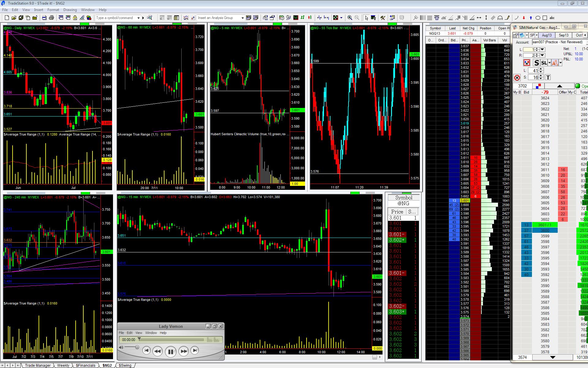The width and height of the screenshot is (588, 368).
Task: Click the red cancel-all orders icon in Matrix
Action: pos(517,78)
